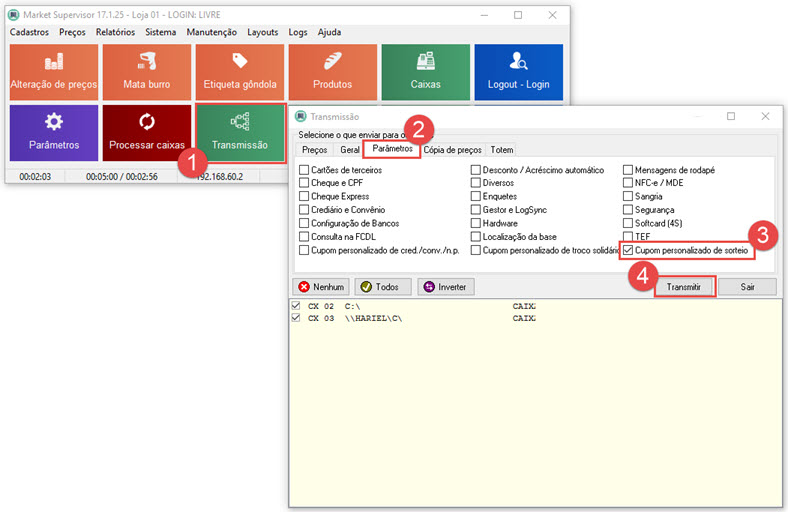Tick the Enquetes checkbox
The height and width of the screenshot is (512, 788).
click(476, 196)
